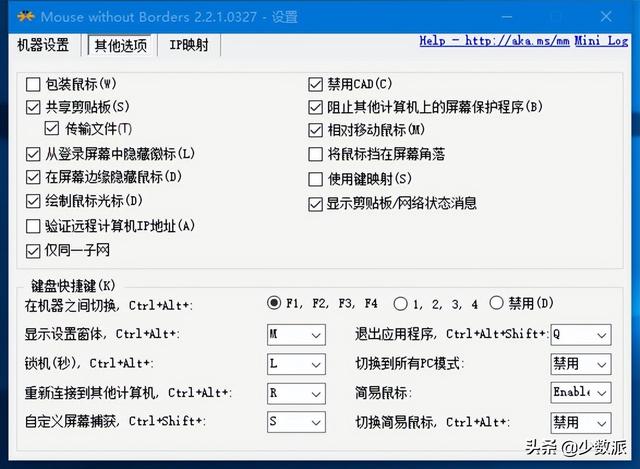The image size is (640, 469).
Task: Open the Mini Log link
Action: (x=601, y=41)
